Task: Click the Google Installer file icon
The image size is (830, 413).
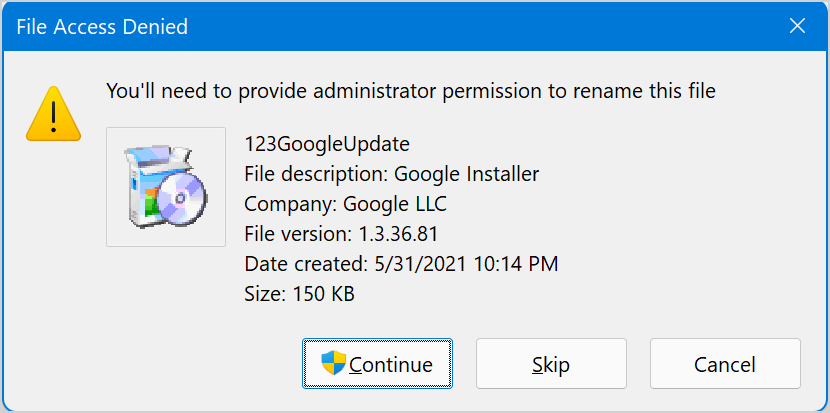Action: 166,187
